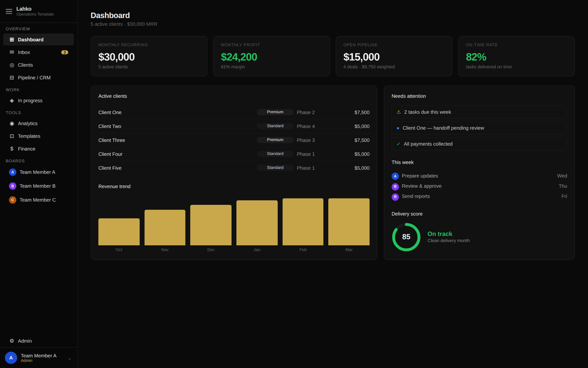Open Team Member C board
This screenshot has width=588, height=368.
tap(39, 200)
